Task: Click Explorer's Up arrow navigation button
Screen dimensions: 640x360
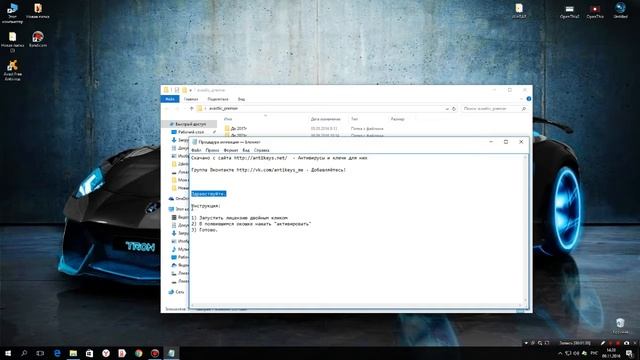Action: 191,109
